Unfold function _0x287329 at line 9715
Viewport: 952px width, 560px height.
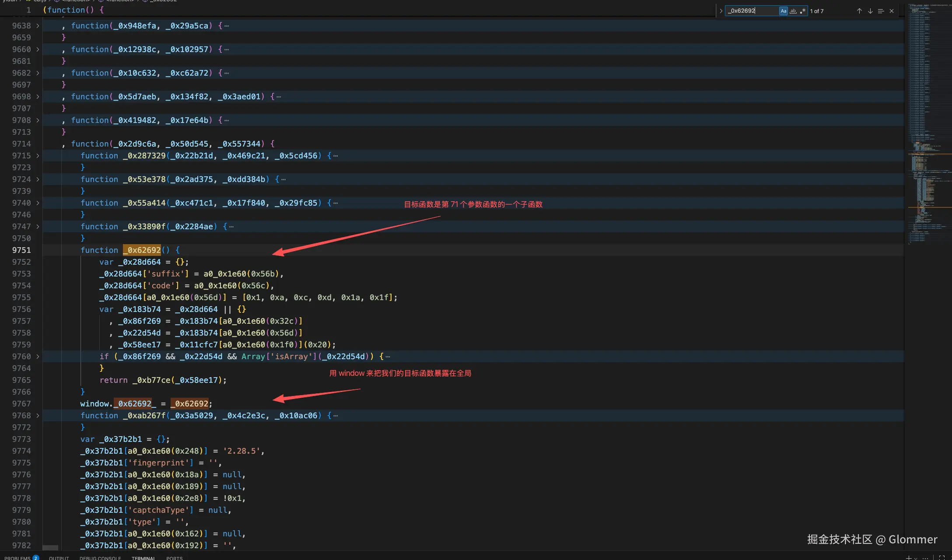pos(38,156)
